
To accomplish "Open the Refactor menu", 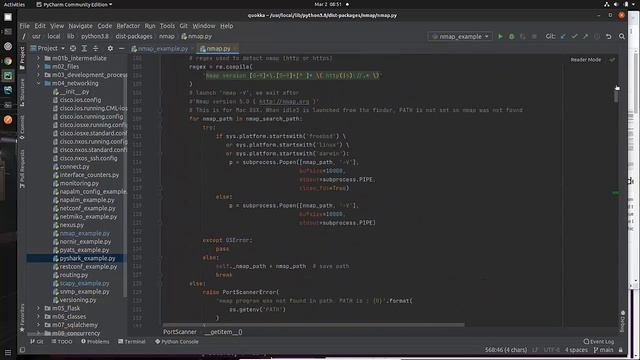I will click(x=128, y=26).
